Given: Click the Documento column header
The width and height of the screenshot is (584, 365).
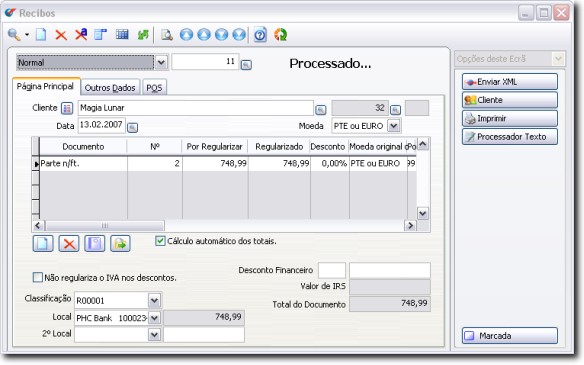Looking at the screenshot, I should pos(83,147).
